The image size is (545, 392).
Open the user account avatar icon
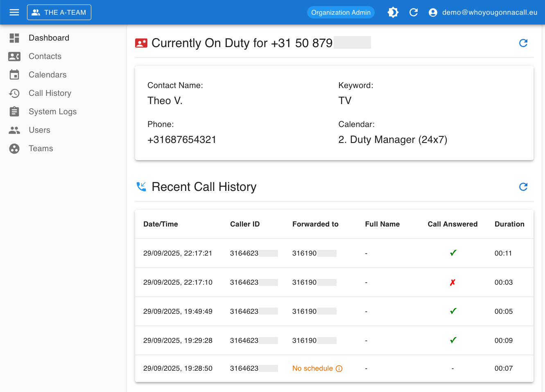433,13
